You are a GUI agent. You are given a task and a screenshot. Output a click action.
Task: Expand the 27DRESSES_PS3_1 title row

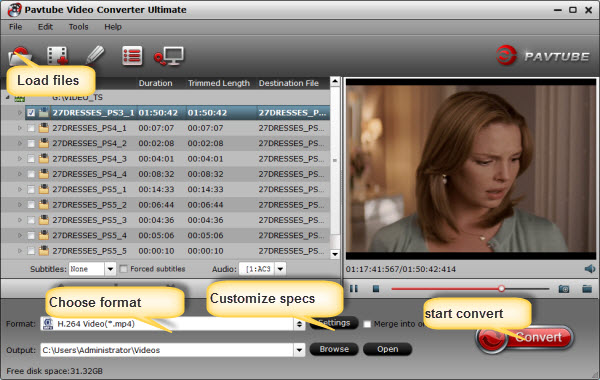[x=20, y=113]
